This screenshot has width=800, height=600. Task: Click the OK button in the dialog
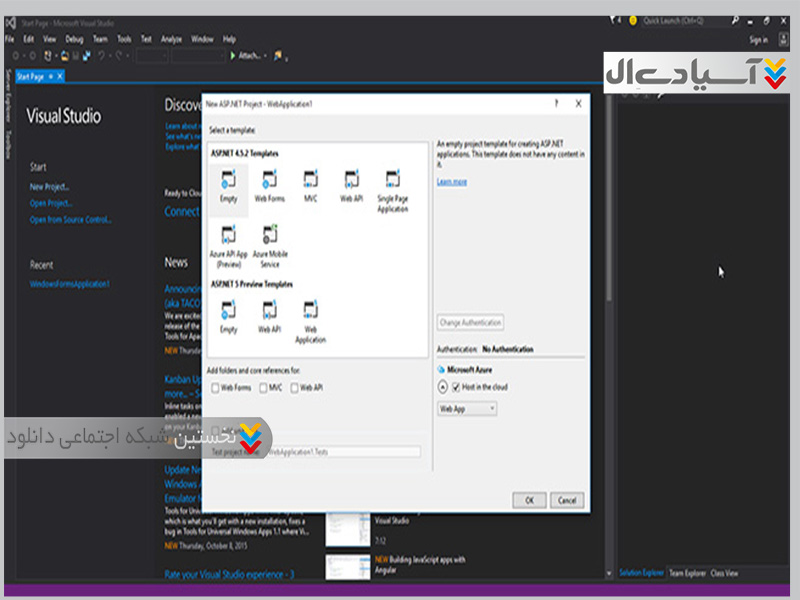[529, 499]
